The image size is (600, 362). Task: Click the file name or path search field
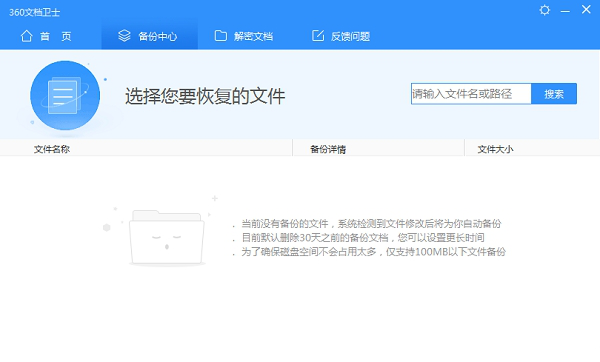point(471,94)
